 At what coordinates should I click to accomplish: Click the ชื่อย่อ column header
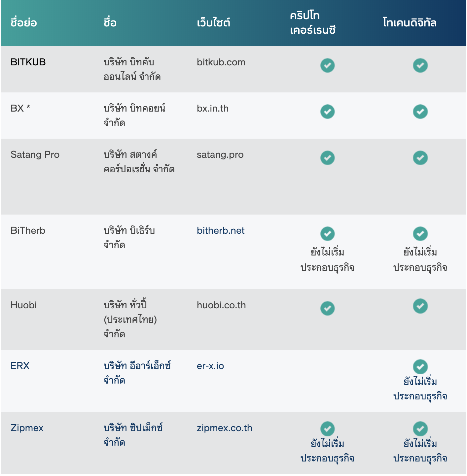pos(23,22)
